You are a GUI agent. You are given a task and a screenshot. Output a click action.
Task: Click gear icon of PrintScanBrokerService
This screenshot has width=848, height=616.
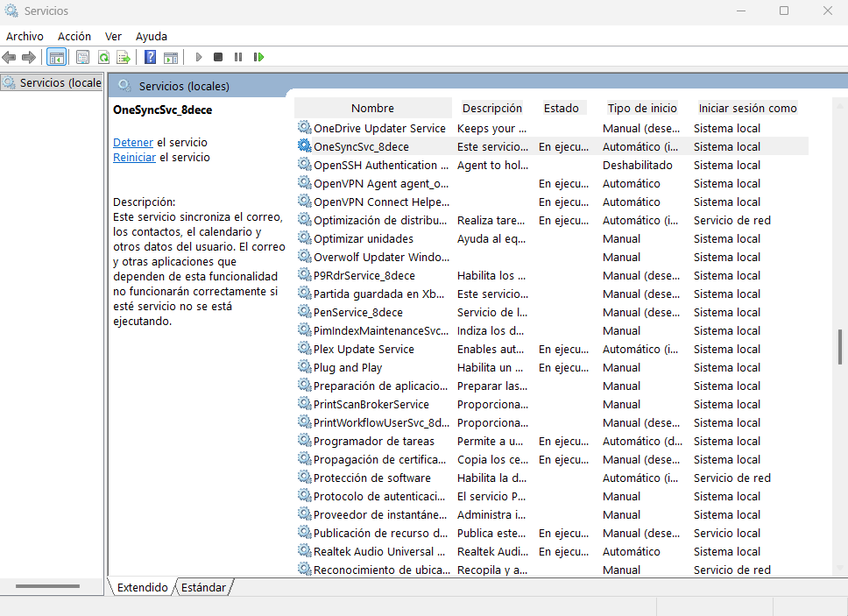pyautogui.click(x=305, y=403)
